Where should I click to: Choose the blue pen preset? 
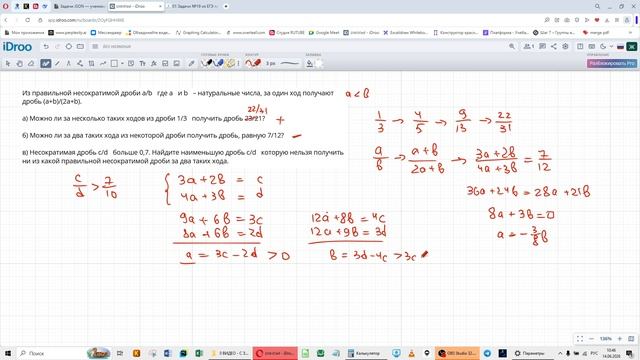(218, 63)
